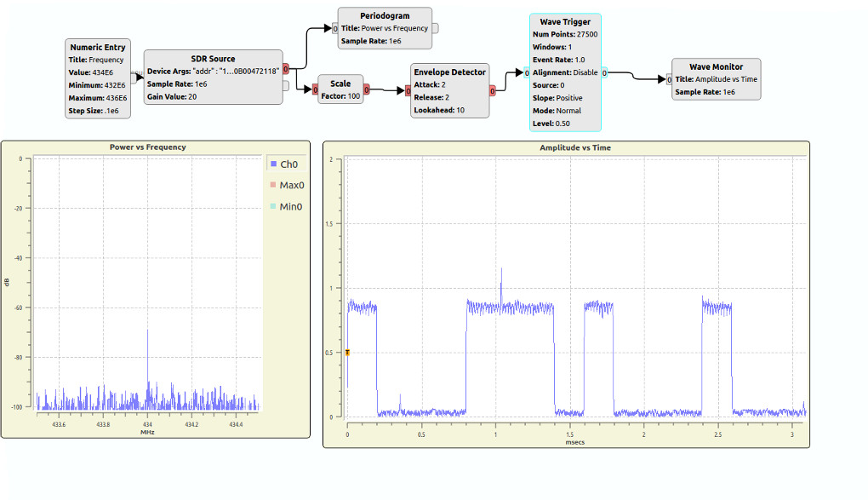Click Wave Trigger Num Points 27500
This screenshot has height=500, width=868.
565,34
